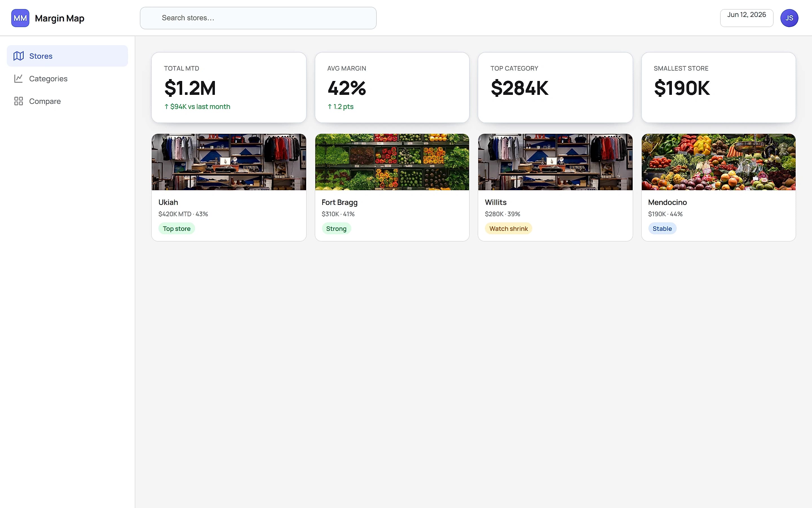Open the JS user avatar

tap(789, 18)
